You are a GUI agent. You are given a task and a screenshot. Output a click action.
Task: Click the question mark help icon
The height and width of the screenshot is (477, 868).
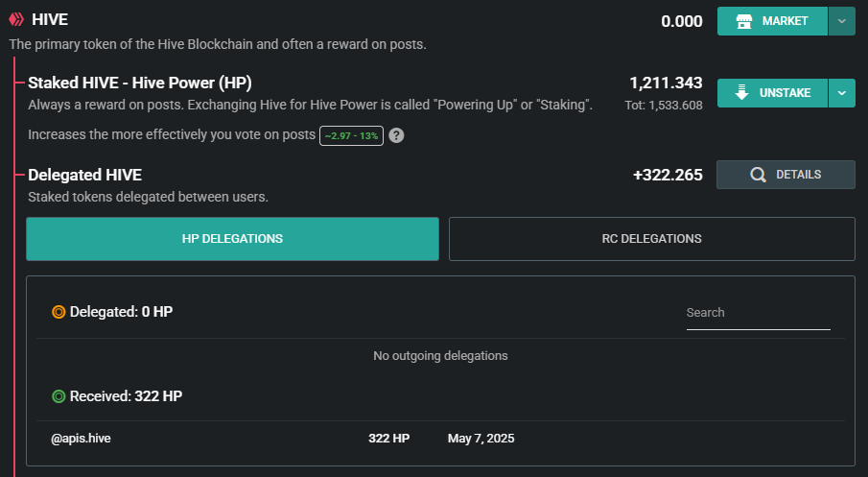coord(396,135)
